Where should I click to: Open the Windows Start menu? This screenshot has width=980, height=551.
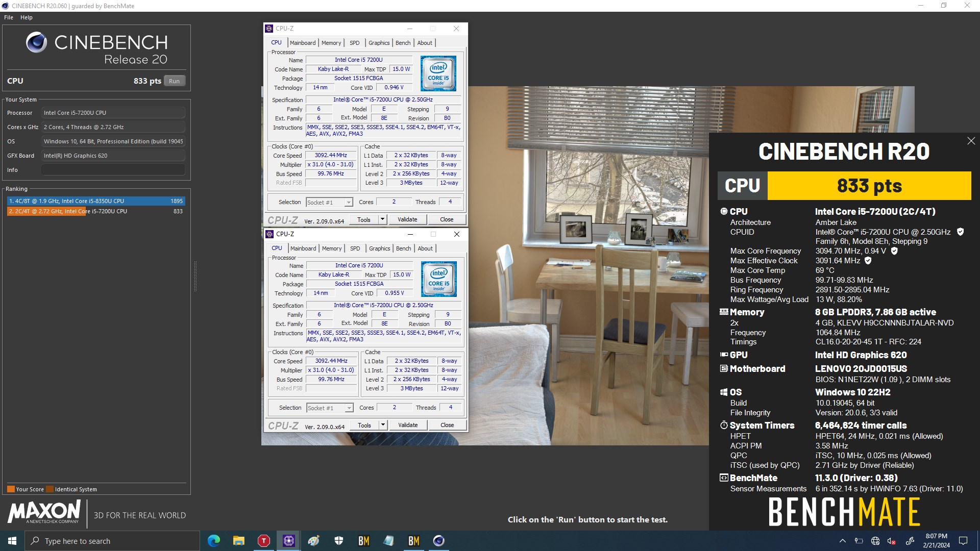(12, 541)
